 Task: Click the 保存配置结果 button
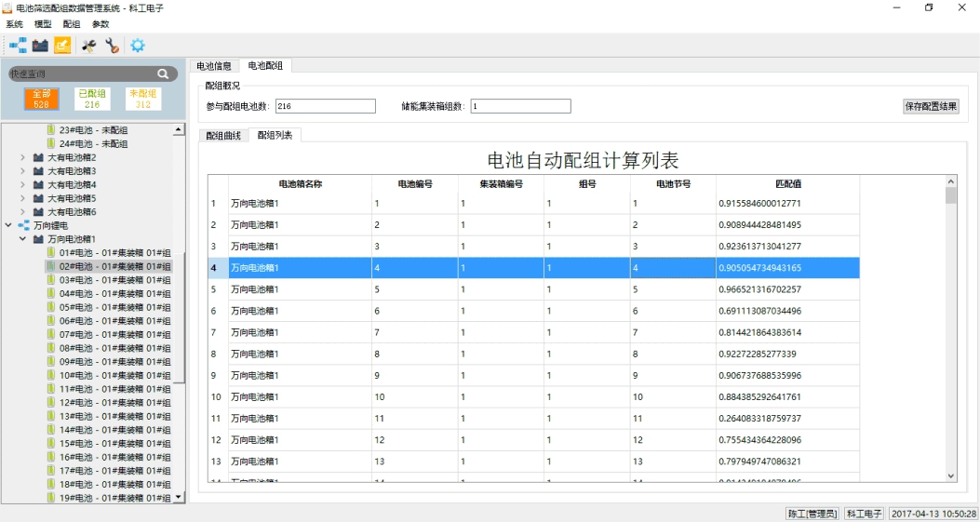932,106
